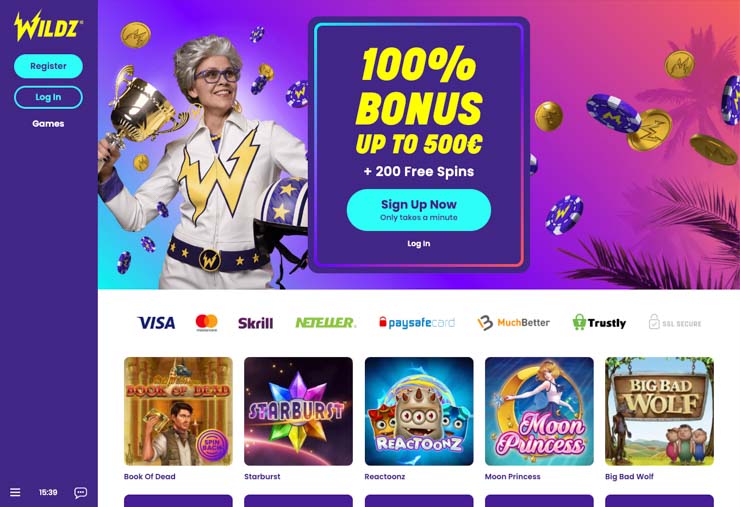Click the sidebar Log In button
Screen dimensions: 740x507
click(48, 97)
